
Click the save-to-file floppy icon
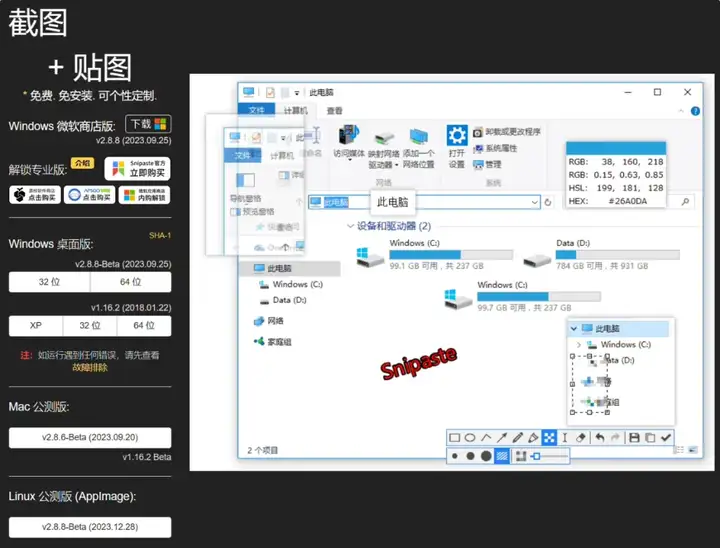click(x=634, y=438)
